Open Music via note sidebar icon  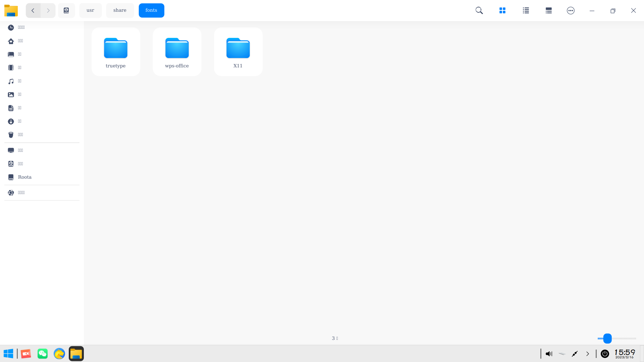click(x=11, y=81)
